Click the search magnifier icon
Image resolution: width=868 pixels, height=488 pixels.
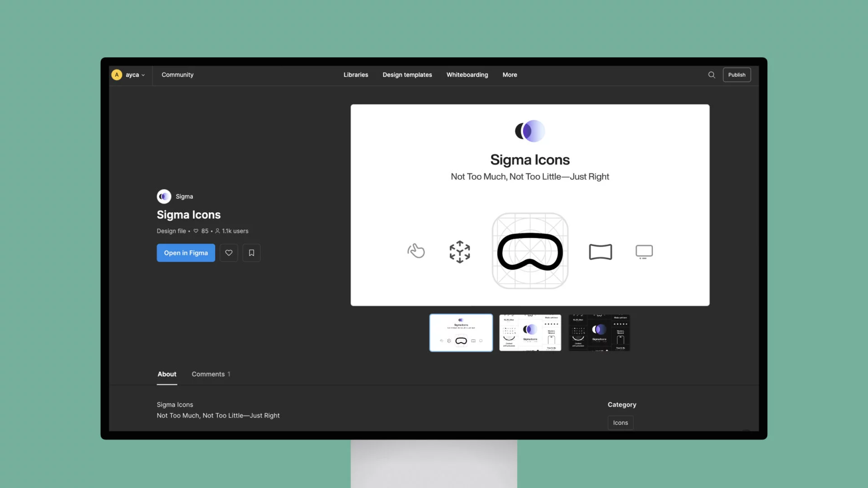point(712,75)
